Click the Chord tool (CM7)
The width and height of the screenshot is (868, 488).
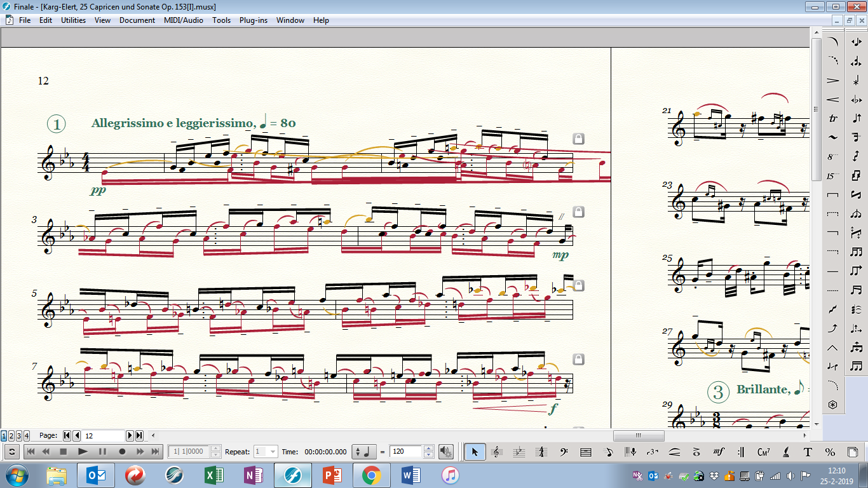[763, 452]
